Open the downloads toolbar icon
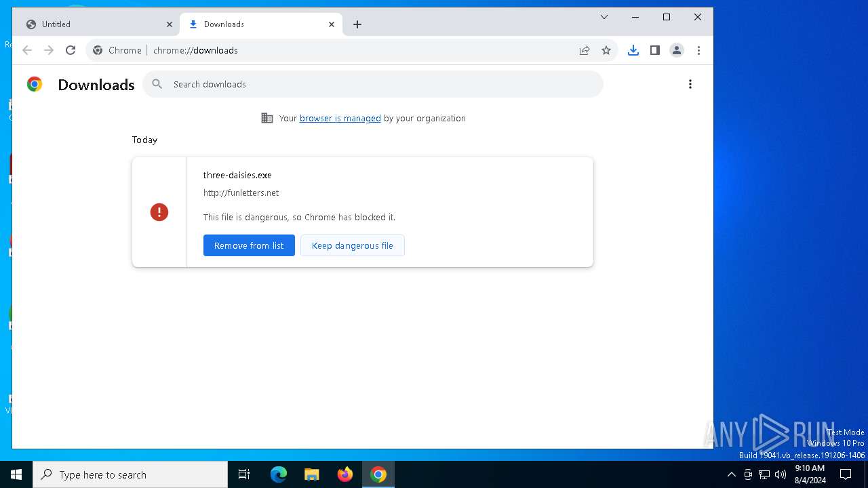Image resolution: width=868 pixels, height=488 pixels. (x=633, y=50)
